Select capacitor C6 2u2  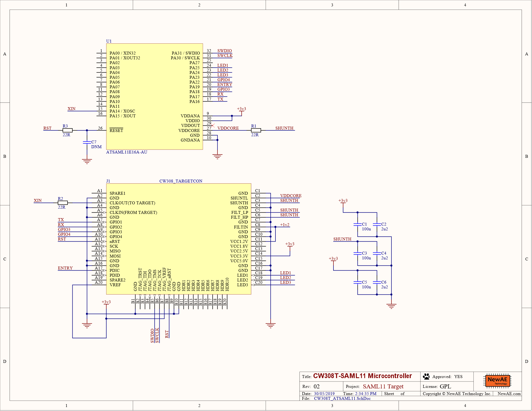click(x=377, y=283)
